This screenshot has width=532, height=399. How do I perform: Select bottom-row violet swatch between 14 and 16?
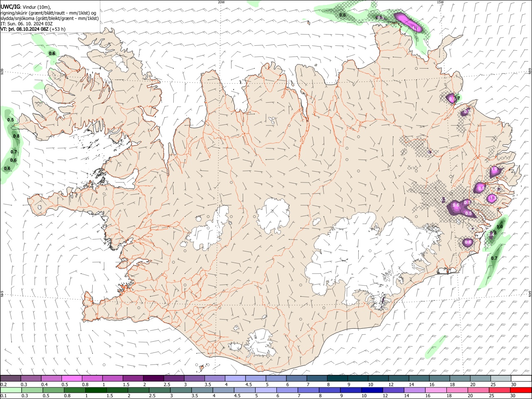[415, 390]
